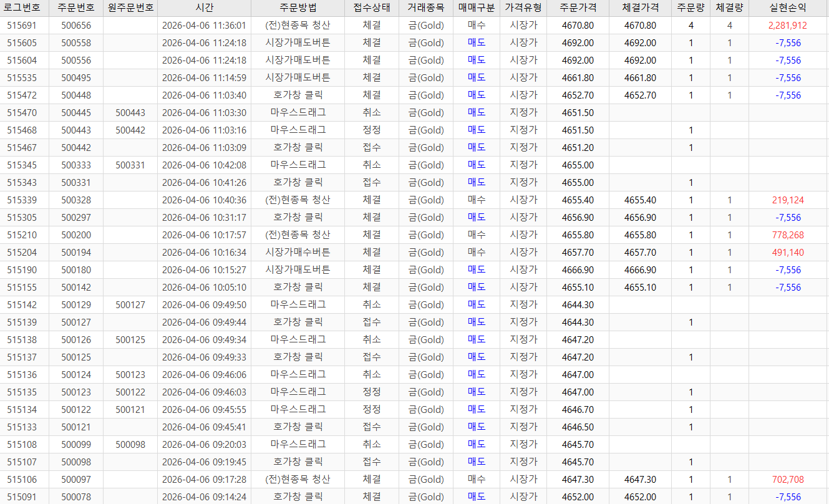Select fill price 4666.90 in 체결가격 column
Screen dimensions: 829x504
[640, 270]
